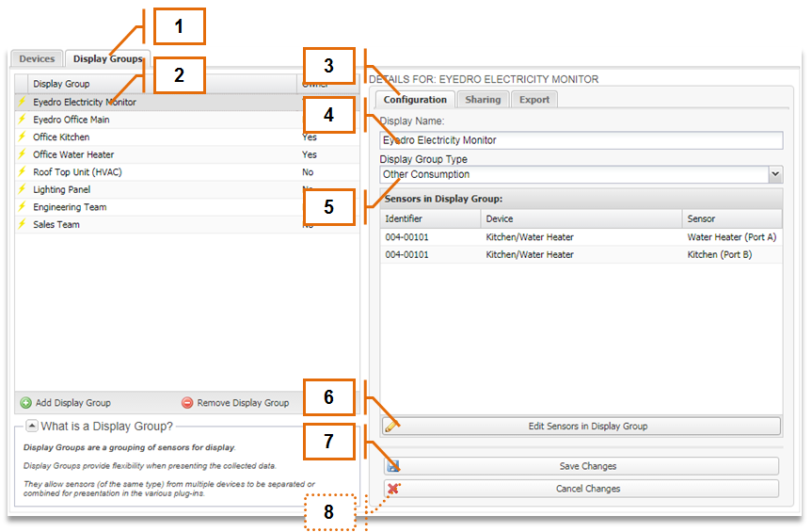
Task: Click Yes owner value for Office Water Heater
Action: click(x=310, y=154)
